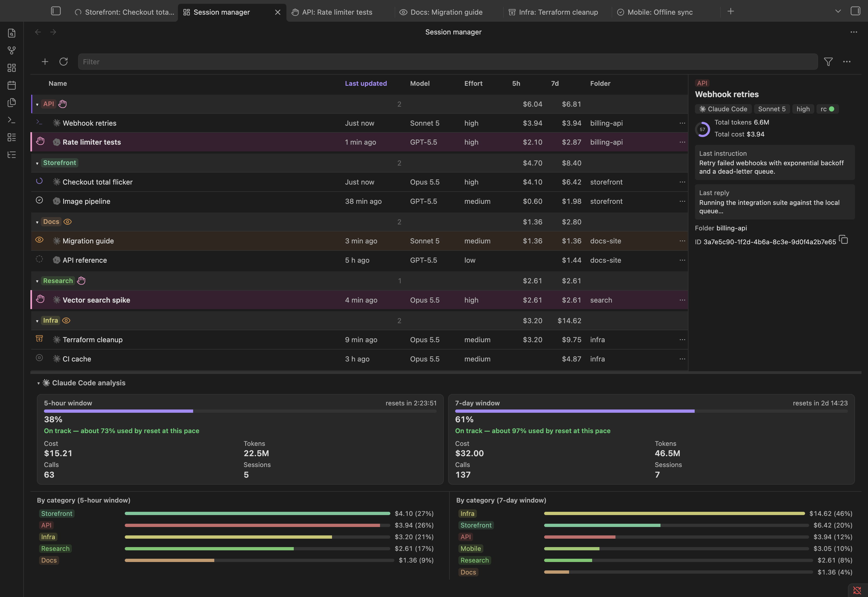The width and height of the screenshot is (868, 597).
Task: Open toolbar more options next to funnel
Action: coord(847,61)
